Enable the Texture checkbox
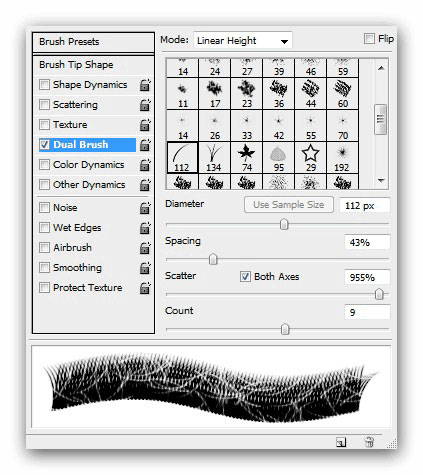This screenshot has height=475, width=423. coord(44,125)
